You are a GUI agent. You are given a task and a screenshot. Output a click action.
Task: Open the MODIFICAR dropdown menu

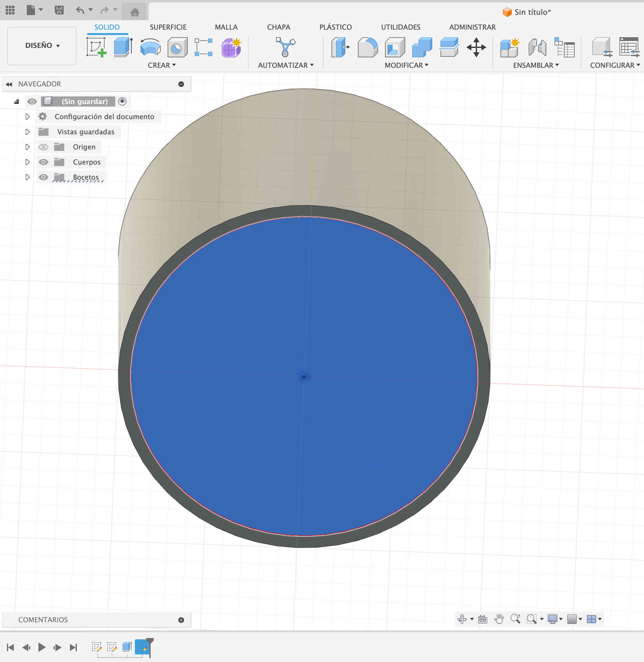point(406,65)
